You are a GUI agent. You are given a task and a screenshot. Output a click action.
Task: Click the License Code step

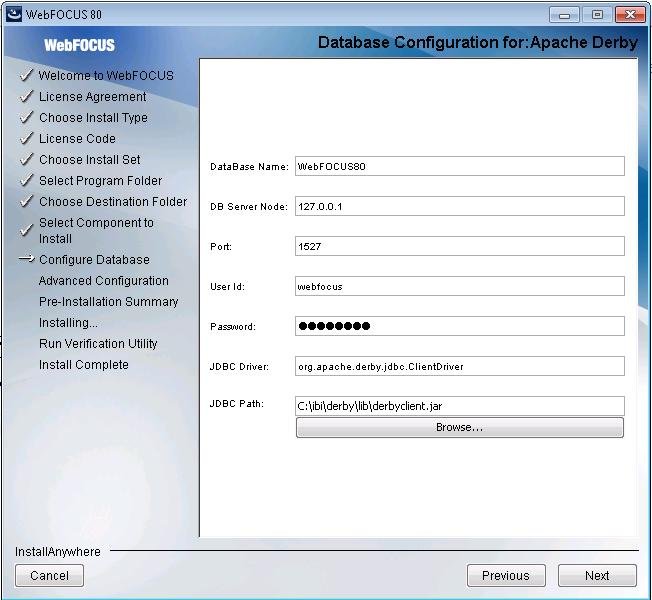(x=77, y=138)
